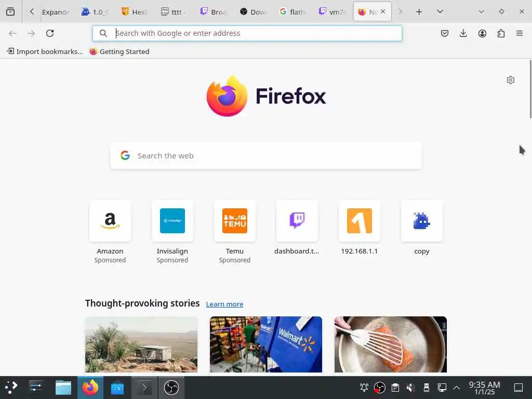Open the Downloads panel
Screen dimensions: 532x399
click(x=463, y=33)
